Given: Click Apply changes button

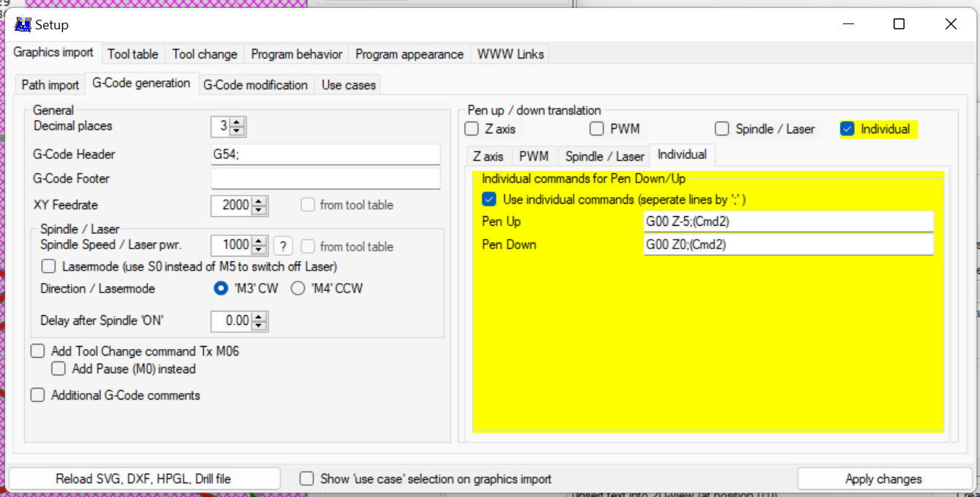Looking at the screenshot, I should pyautogui.click(x=883, y=479).
